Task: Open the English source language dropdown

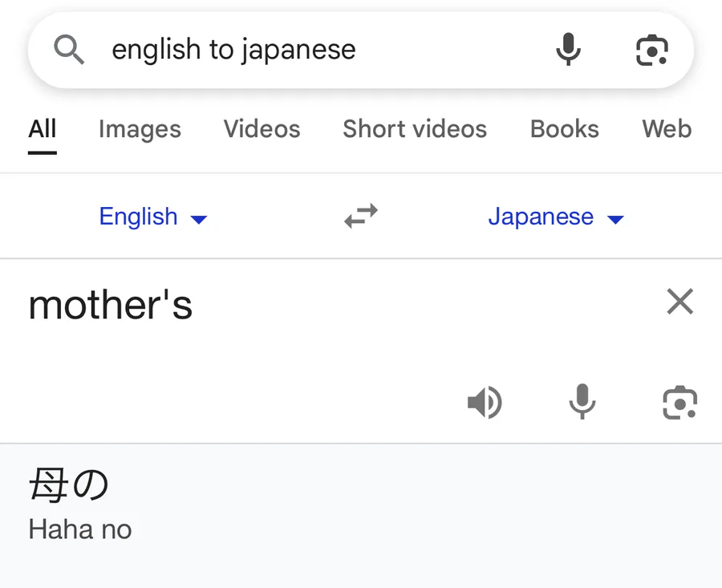Action: pyautogui.click(x=153, y=217)
